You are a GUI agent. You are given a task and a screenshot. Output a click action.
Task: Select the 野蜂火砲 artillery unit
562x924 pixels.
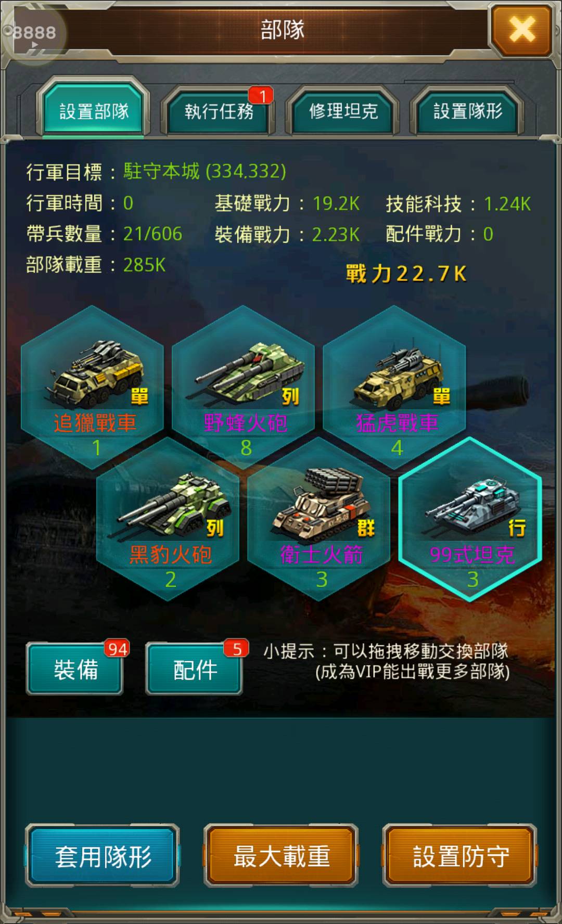tap(243, 387)
